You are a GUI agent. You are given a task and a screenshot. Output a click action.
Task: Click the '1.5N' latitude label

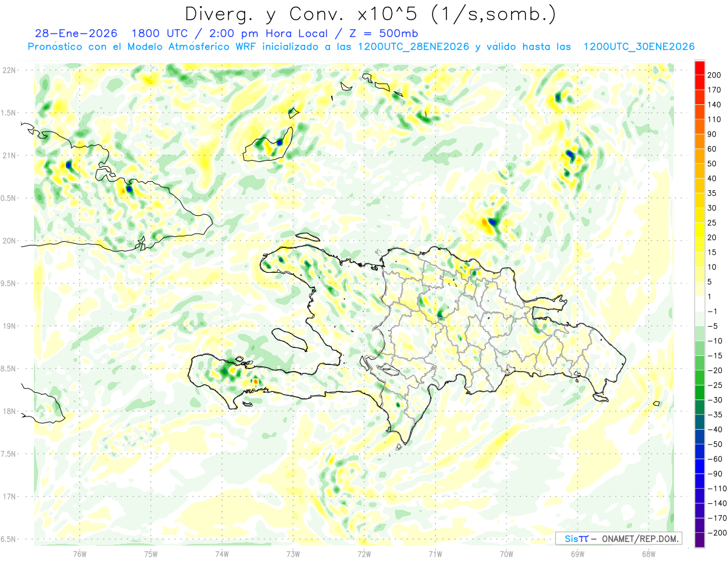[x=8, y=113]
